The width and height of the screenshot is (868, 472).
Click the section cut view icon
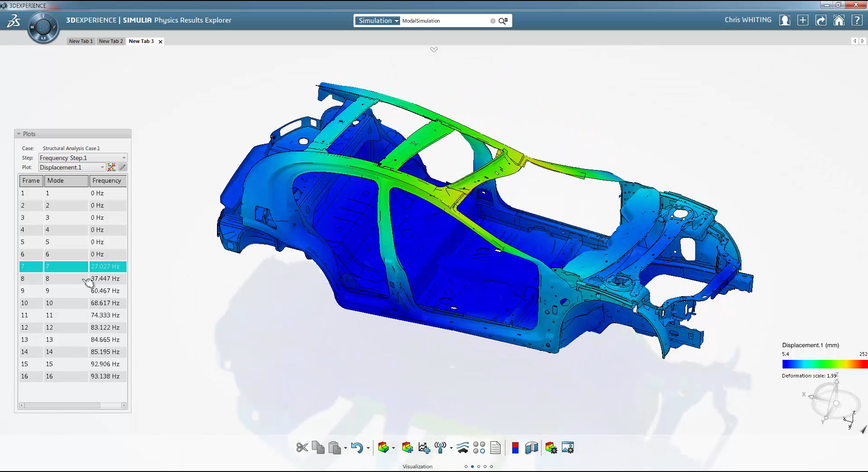pos(532,448)
